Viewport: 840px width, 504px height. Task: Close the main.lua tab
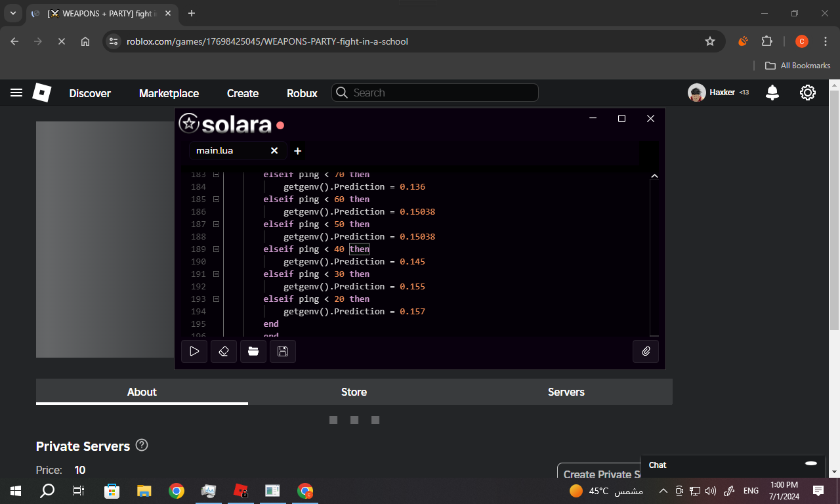(x=274, y=151)
